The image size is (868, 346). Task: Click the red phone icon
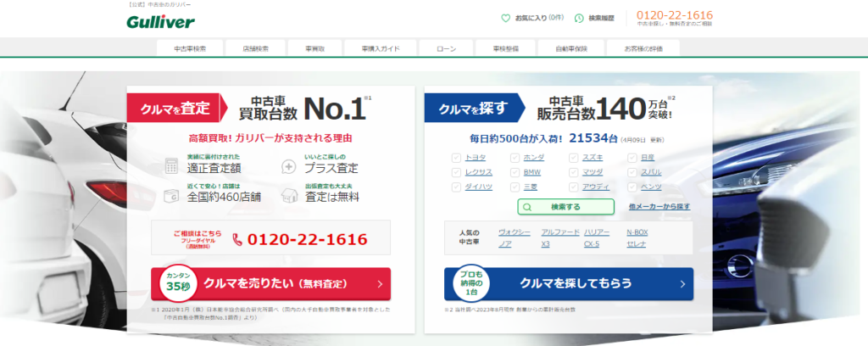(237, 239)
